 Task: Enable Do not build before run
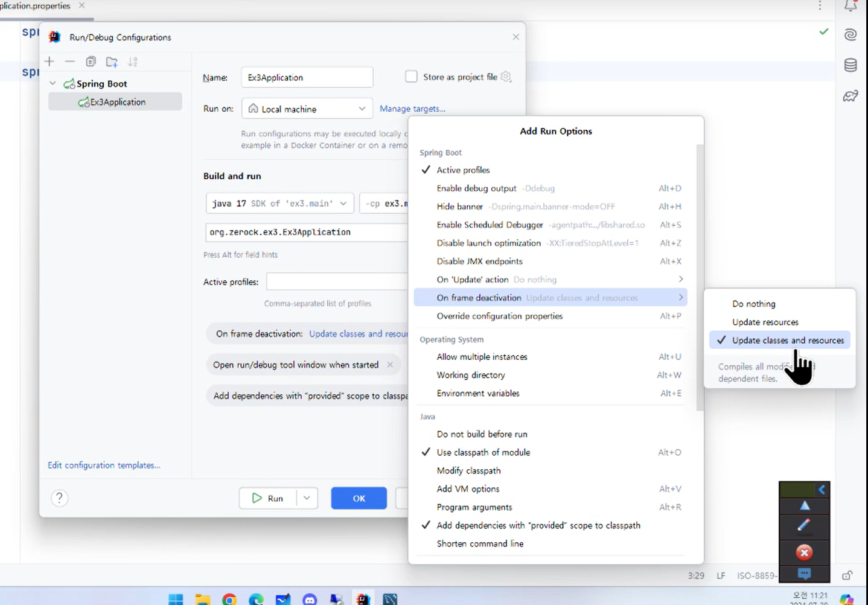click(550, 434)
